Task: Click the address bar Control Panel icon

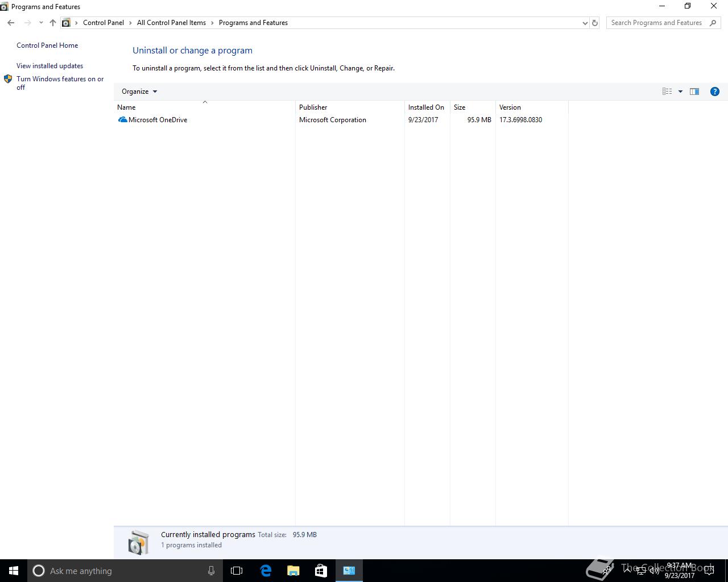Action: click(66, 23)
